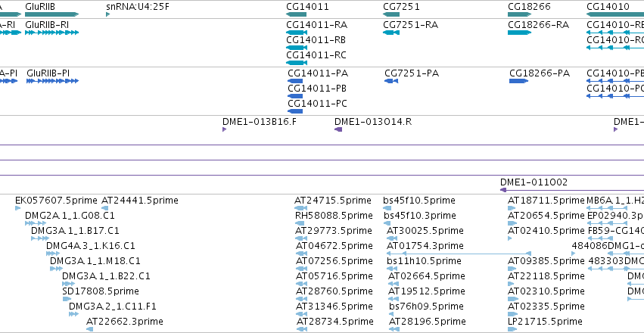Click the DMG4A.3_1.K16.C1 EST label
This screenshot has width=644, height=333.
tap(90, 246)
